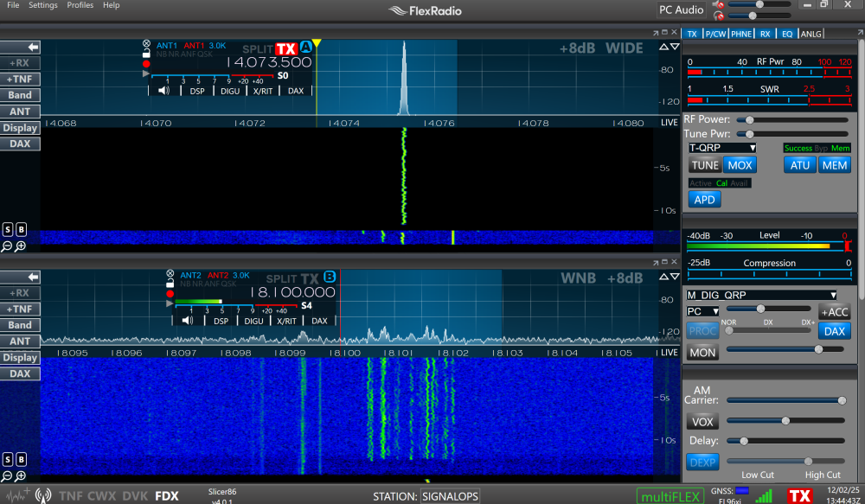865x504 pixels.
Task: Start recording on slice B red dot
Action: [170, 294]
